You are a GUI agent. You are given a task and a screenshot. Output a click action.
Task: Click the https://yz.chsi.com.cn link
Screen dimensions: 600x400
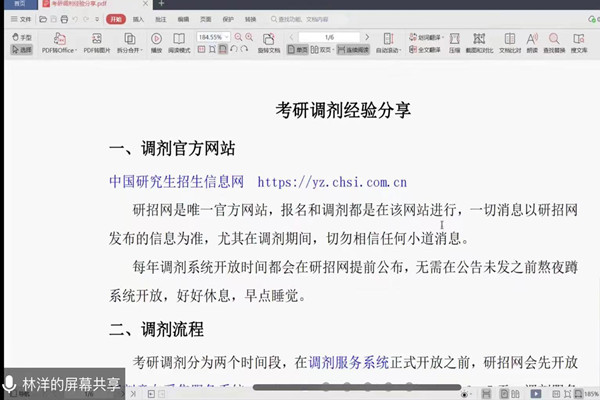point(332,182)
